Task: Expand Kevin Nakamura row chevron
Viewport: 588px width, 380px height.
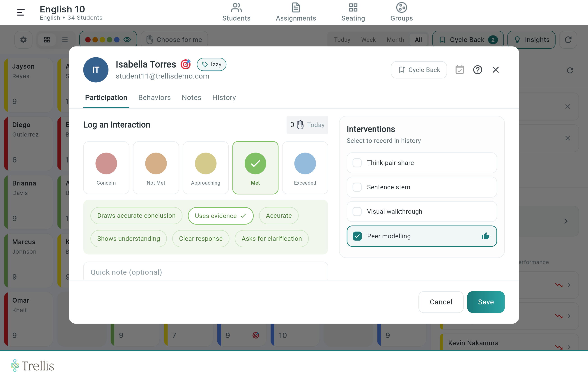Action: (x=569, y=347)
